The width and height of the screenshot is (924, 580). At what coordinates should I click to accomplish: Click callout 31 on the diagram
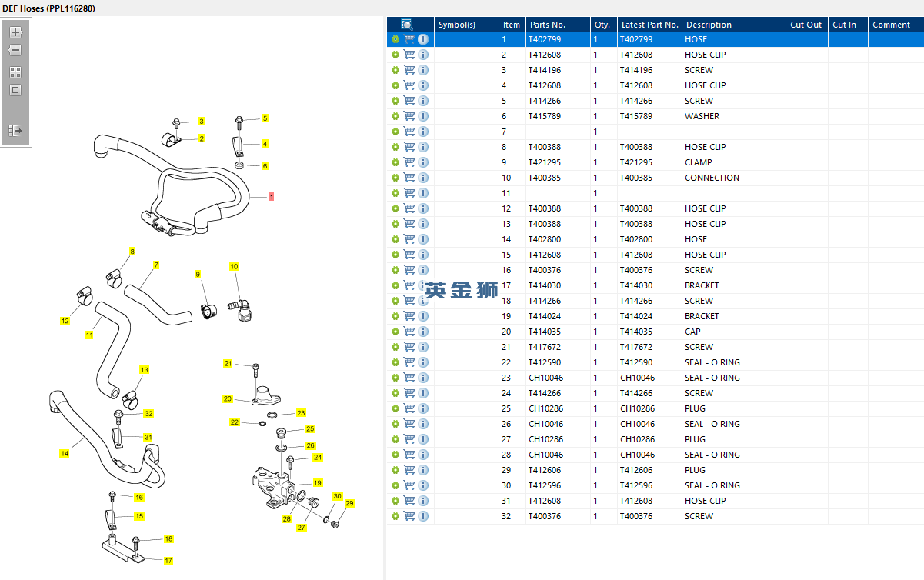[x=148, y=438]
